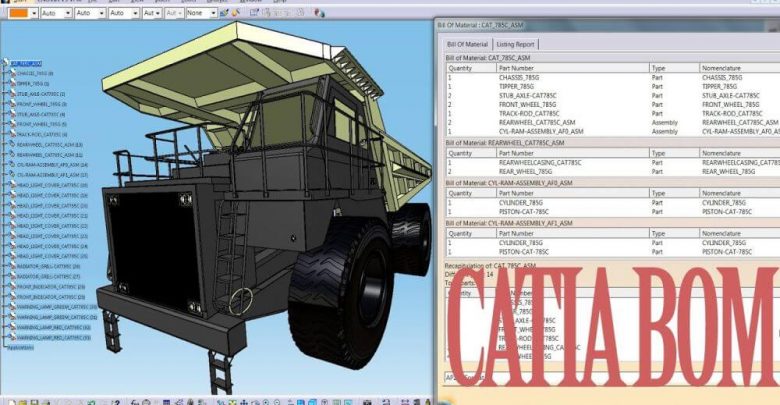This screenshot has height=405, width=780.
Task: Click STUB_AXLE-CAT785C in the BOM Part Number column
Action: (x=528, y=96)
